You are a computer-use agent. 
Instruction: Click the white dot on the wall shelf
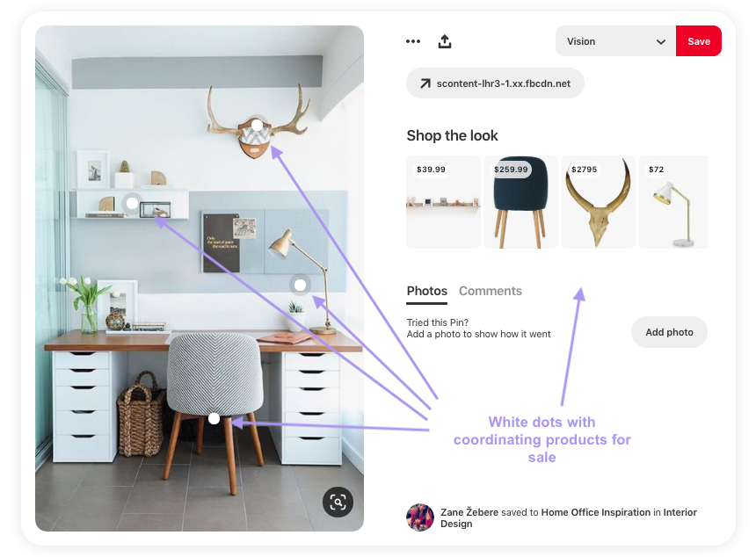coord(132,203)
